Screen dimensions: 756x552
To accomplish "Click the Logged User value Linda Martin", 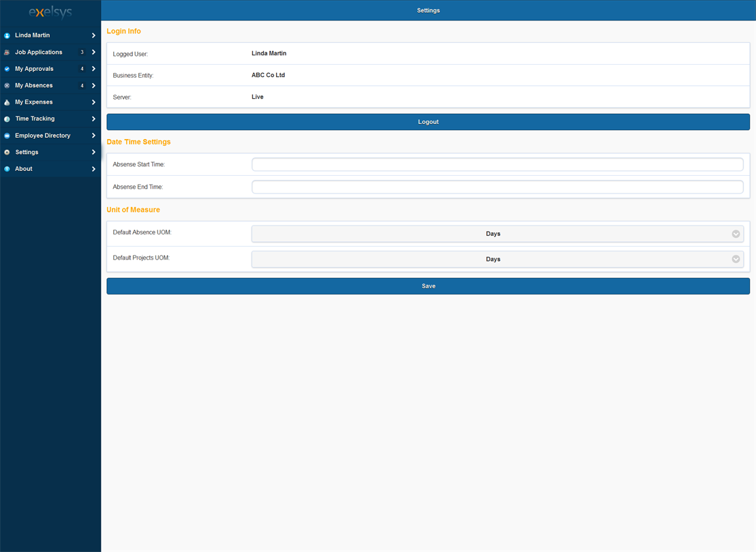I will pos(269,54).
